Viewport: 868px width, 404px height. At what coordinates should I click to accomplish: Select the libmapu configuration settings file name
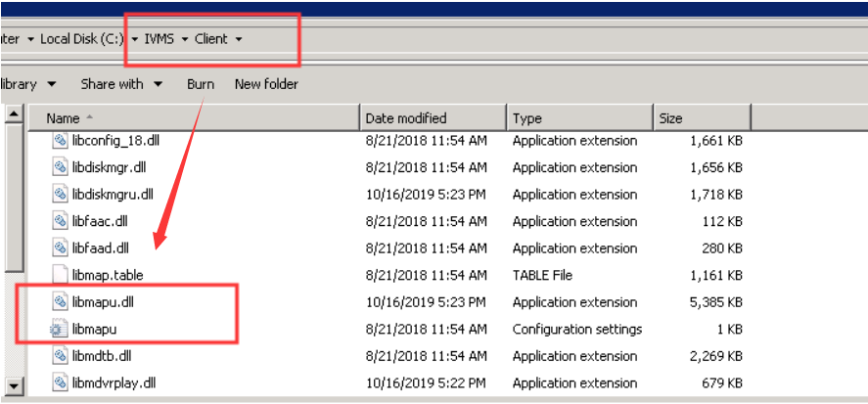pyautogui.click(x=95, y=330)
